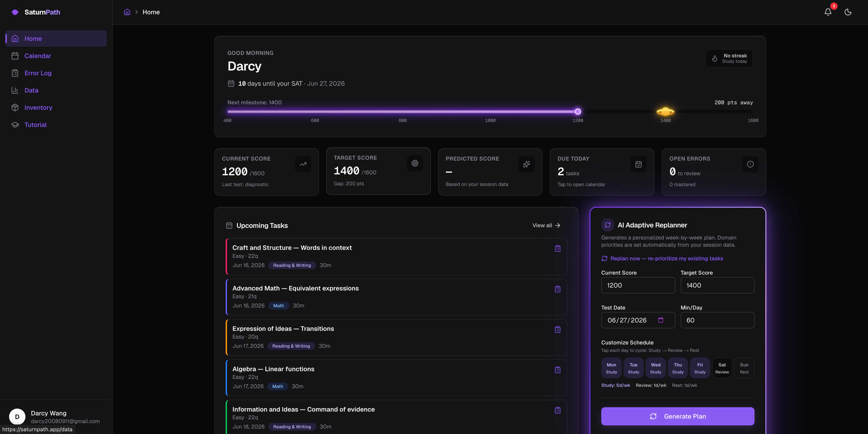868x434 pixels.
Task: Open the Expression of Ideas Transitions task
Action: click(x=396, y=337)
